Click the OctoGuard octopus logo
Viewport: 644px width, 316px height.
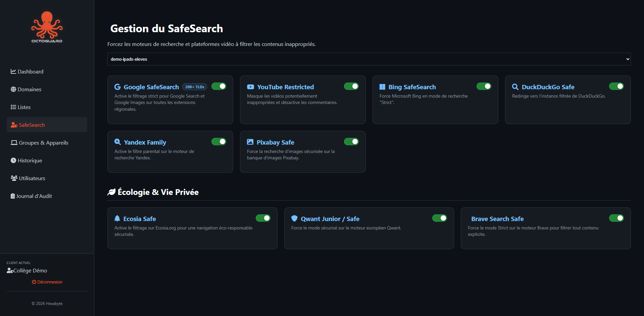(47, 27)
